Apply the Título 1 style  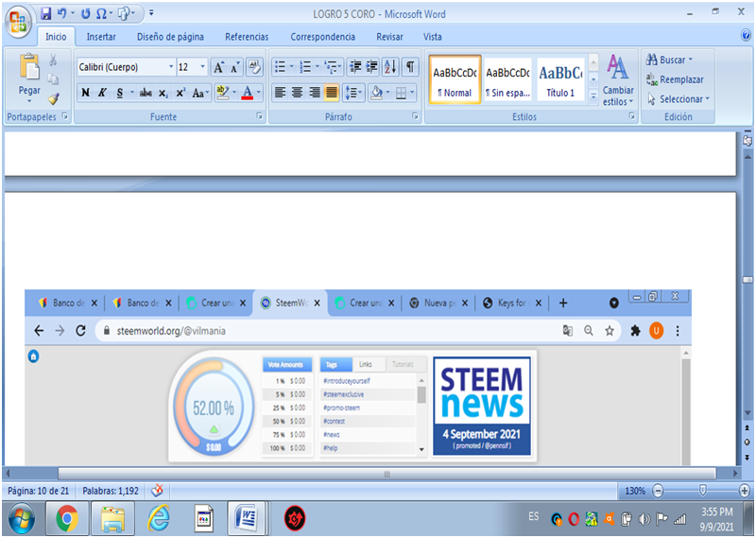pos(560,79)
